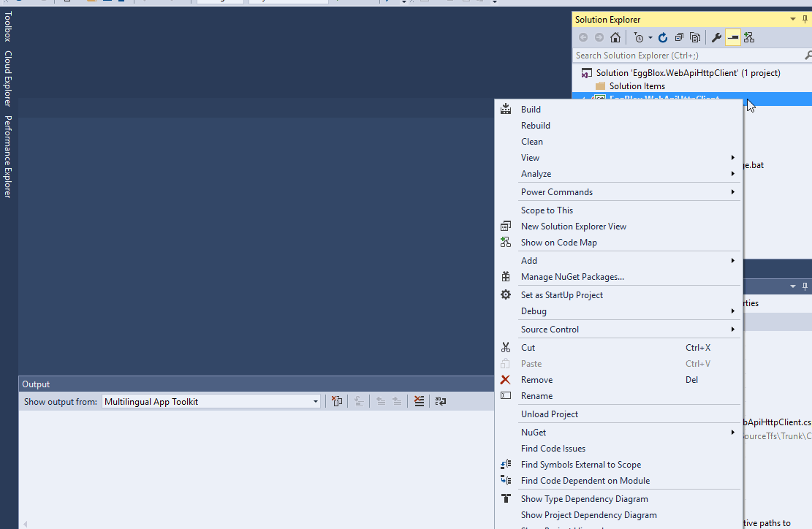Expand the Source Control submenu
This screenshot has width=812, height=529.
click(619, 330)
